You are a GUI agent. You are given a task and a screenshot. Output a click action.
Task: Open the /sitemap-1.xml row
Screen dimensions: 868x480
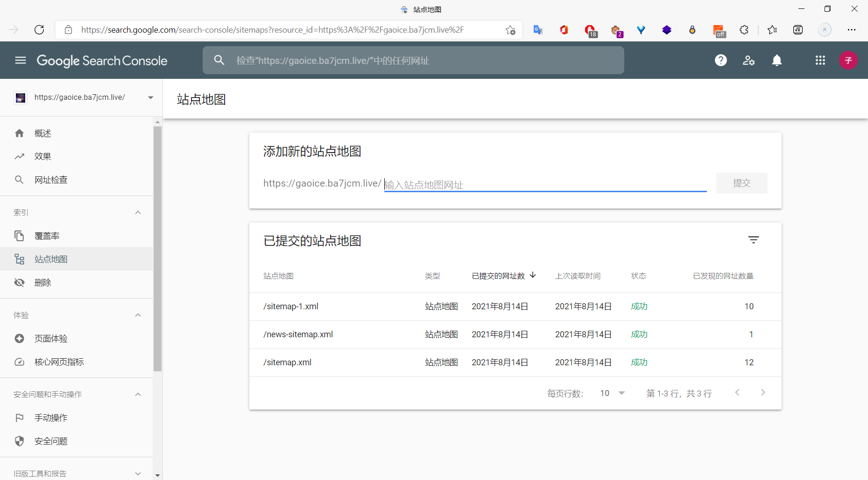pyautogui.click(x=515, y=306)
